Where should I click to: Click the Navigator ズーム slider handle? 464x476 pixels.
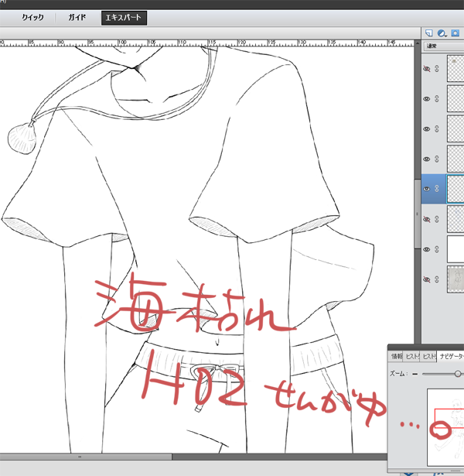click(x=458, y=374)
